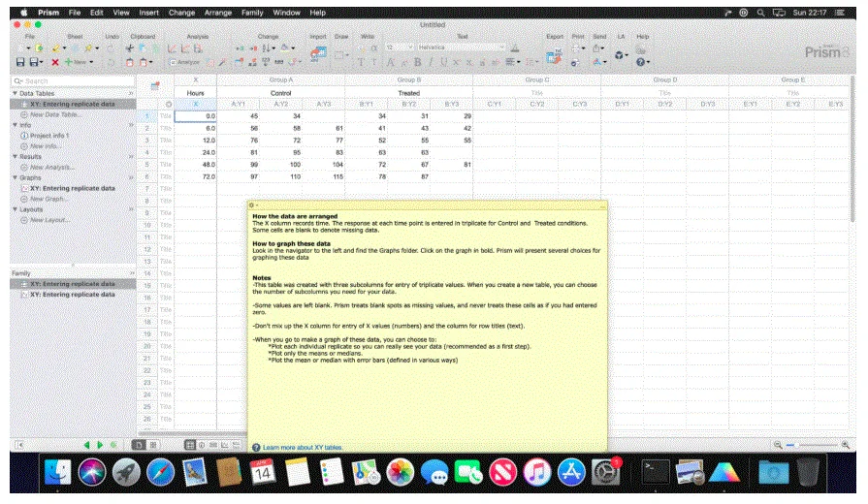Click the Cut scissors icon
The image size is (868, 504).
click(130, 48)
